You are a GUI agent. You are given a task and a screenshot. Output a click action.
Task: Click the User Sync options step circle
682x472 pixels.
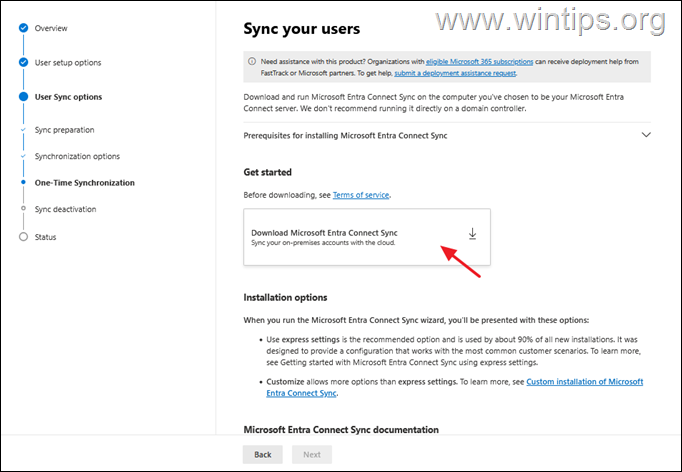pos(23,97)
